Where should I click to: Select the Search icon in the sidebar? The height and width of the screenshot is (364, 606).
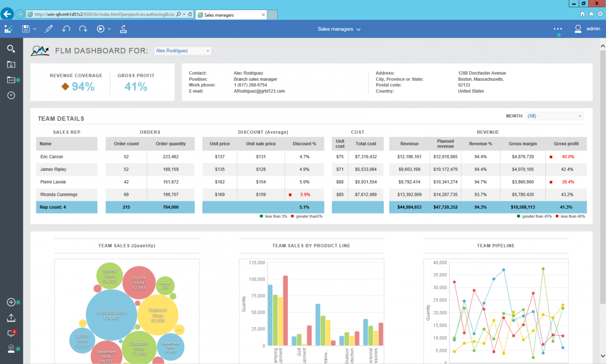pos(11,48)
